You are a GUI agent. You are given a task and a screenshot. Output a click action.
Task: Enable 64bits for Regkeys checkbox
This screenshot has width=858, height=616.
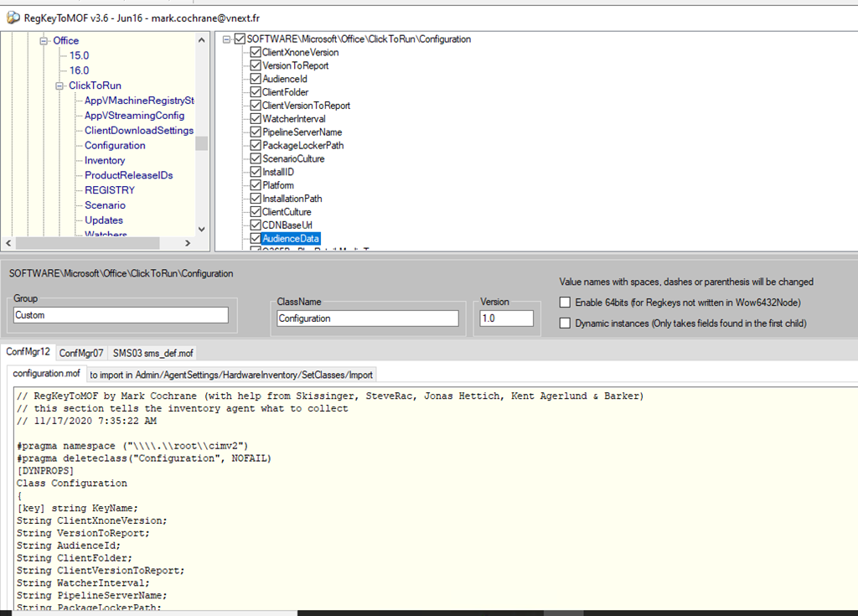[566, 303]
